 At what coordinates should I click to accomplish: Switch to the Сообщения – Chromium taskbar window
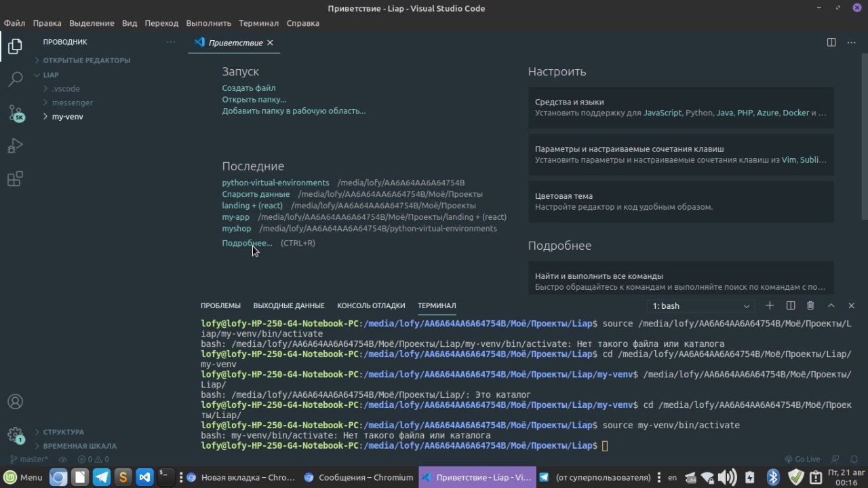tap(358, 477)
